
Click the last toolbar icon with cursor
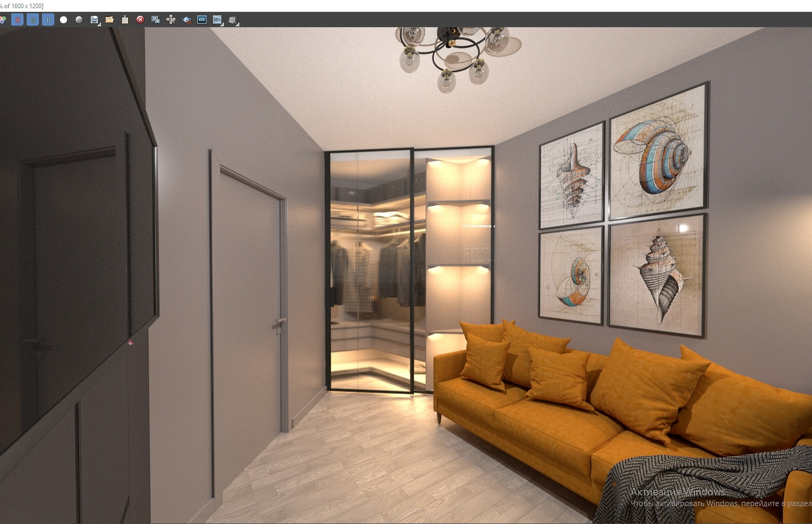233,20
